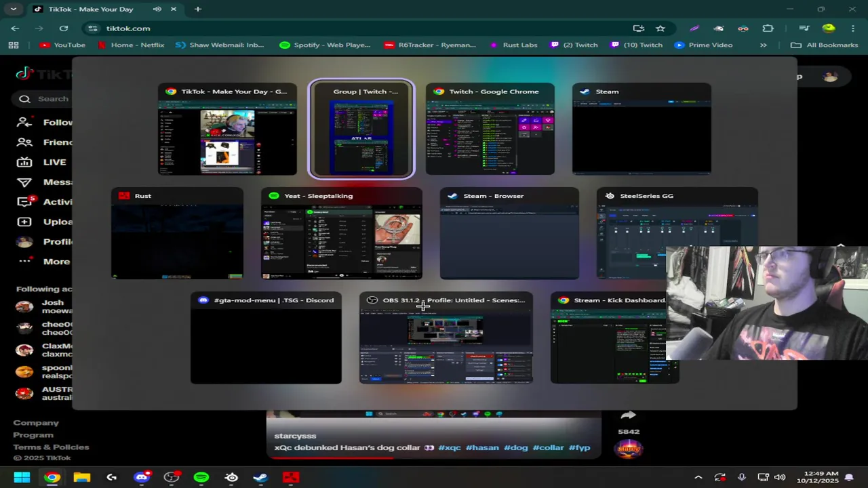Open the Chrome apps grid icon
The image size is (868, 488).
point(14,45)
